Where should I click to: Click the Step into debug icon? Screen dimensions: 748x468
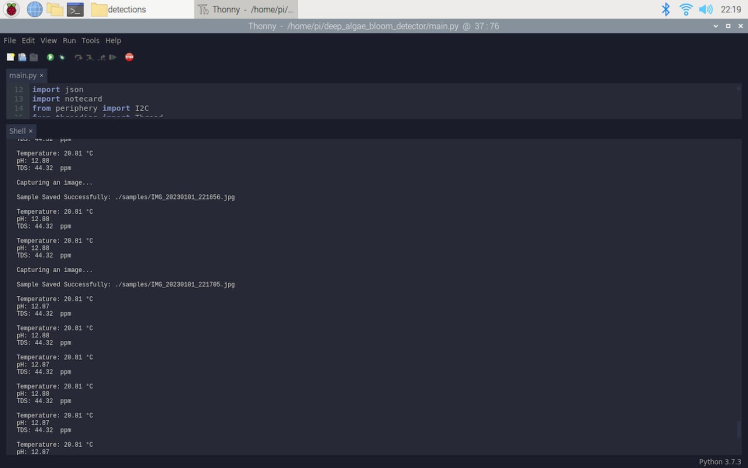tap(90, 57)
